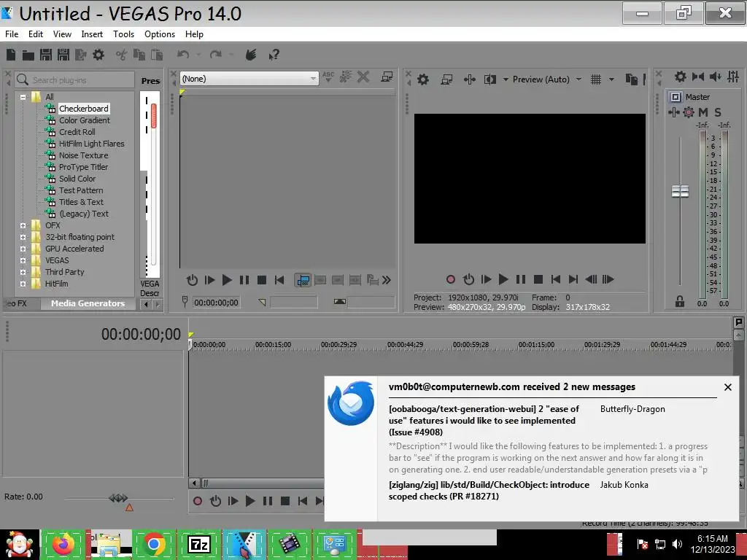
Task: Click the Dim output speaker icon
Action: pos(715,77)
